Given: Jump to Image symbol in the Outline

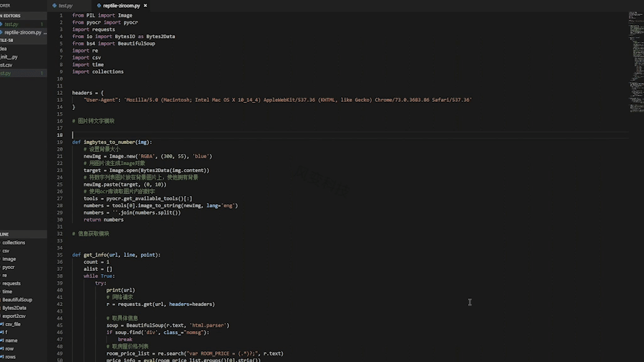Looking at the screenshot, I should (x=9, y=259).
